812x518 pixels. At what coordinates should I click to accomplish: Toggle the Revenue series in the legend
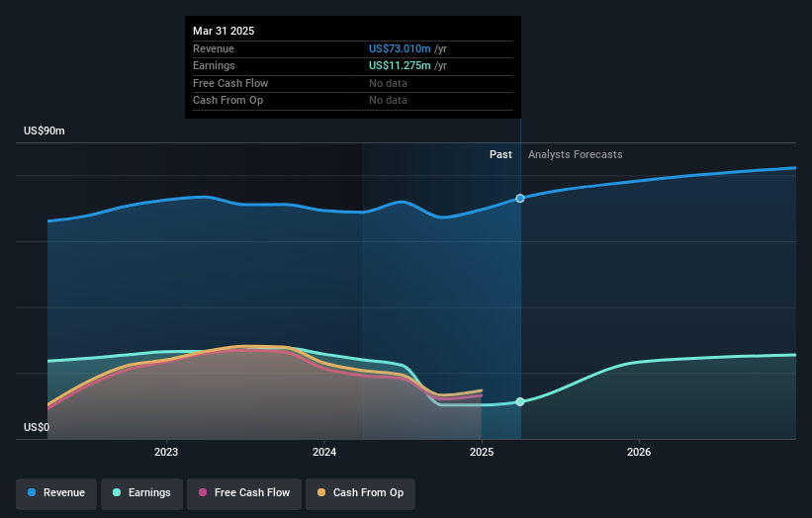pos(56,493)
